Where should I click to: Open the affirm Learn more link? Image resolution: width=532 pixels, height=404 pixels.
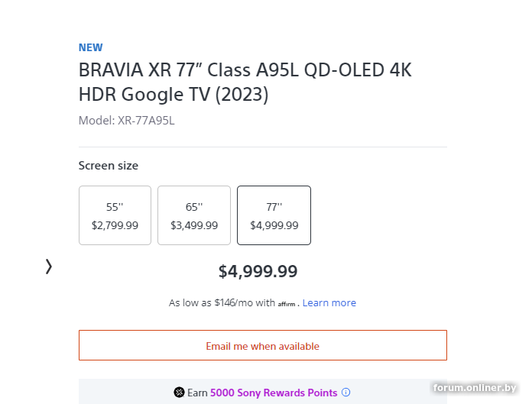pos(329,303)
